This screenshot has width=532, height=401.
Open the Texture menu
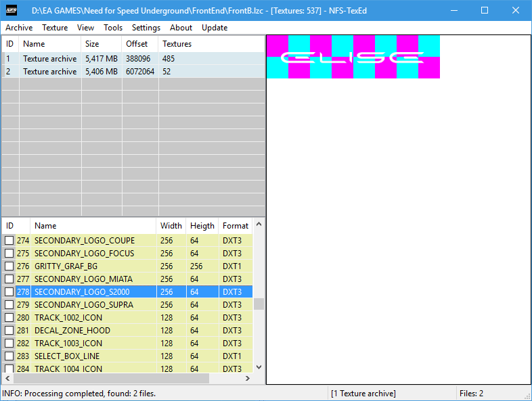(x=55, y=28)
